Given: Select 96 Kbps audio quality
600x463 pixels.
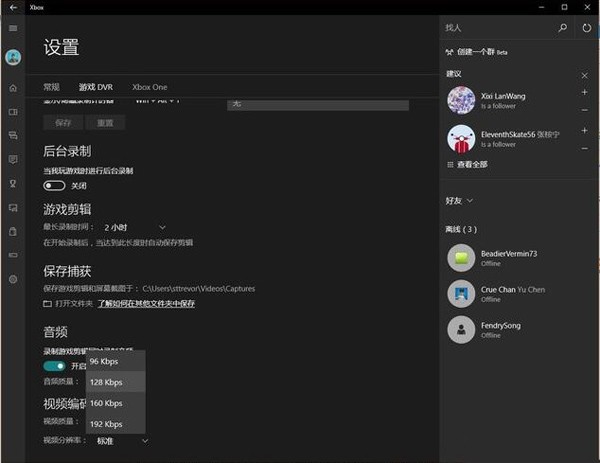Looking at the screenshot, I should (x=116, y=361).
